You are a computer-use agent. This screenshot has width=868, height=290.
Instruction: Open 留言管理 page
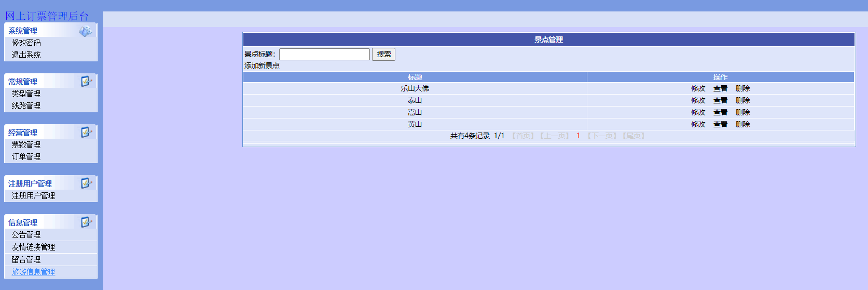tap(26, 259)
